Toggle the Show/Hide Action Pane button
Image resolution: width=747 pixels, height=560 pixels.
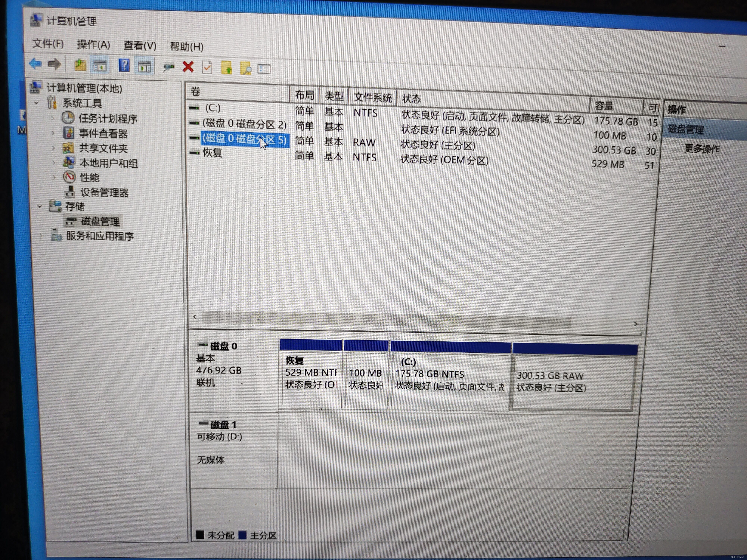point(145,67)
